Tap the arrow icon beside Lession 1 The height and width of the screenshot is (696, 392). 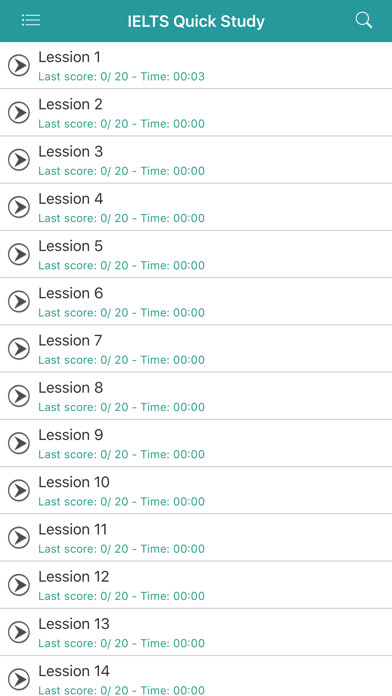pyautogui.click(x=19, y=66)
